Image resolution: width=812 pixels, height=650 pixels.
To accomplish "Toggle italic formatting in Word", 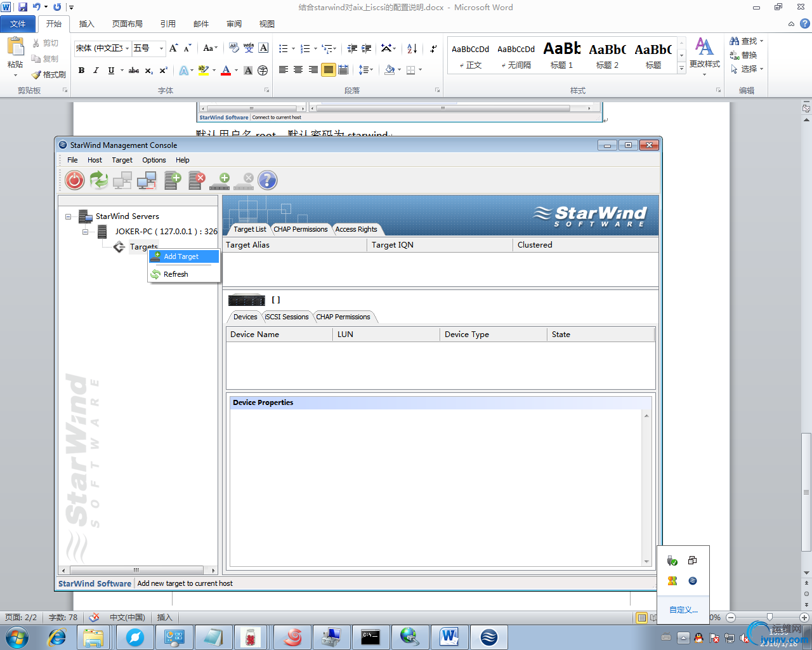I will pyautogui.click(x=96, y=70).
